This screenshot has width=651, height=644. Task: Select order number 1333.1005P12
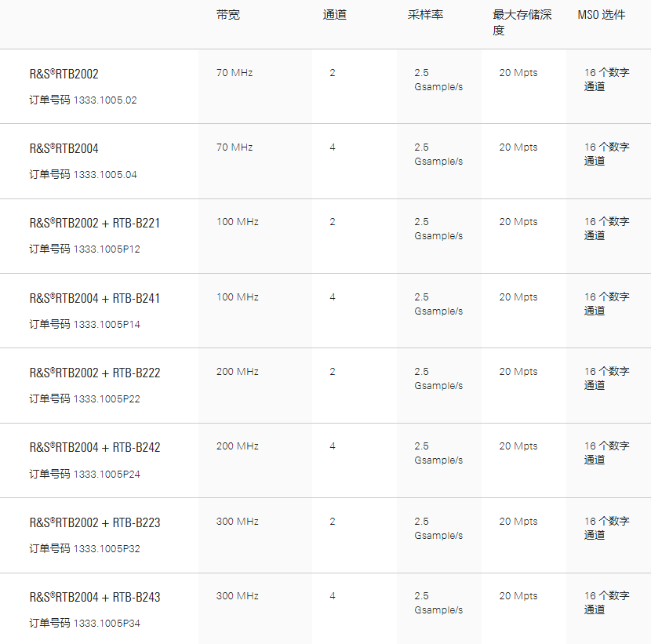107,249
